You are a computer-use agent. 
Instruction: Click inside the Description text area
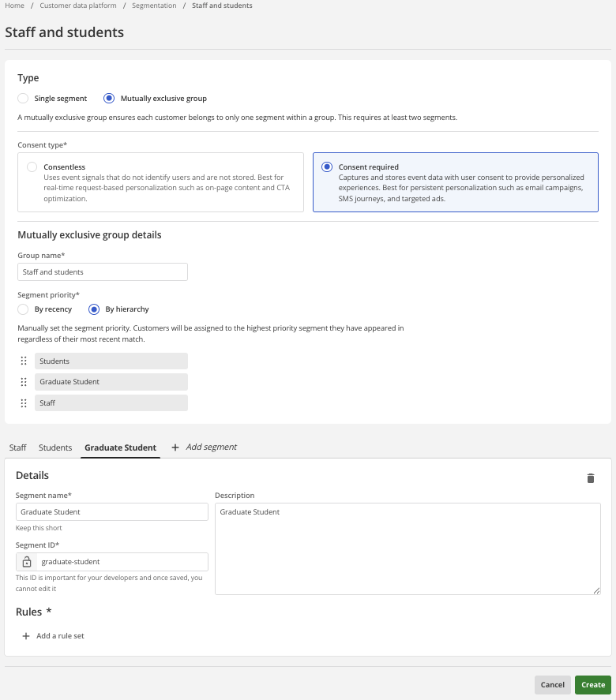(x=408, y=548)
